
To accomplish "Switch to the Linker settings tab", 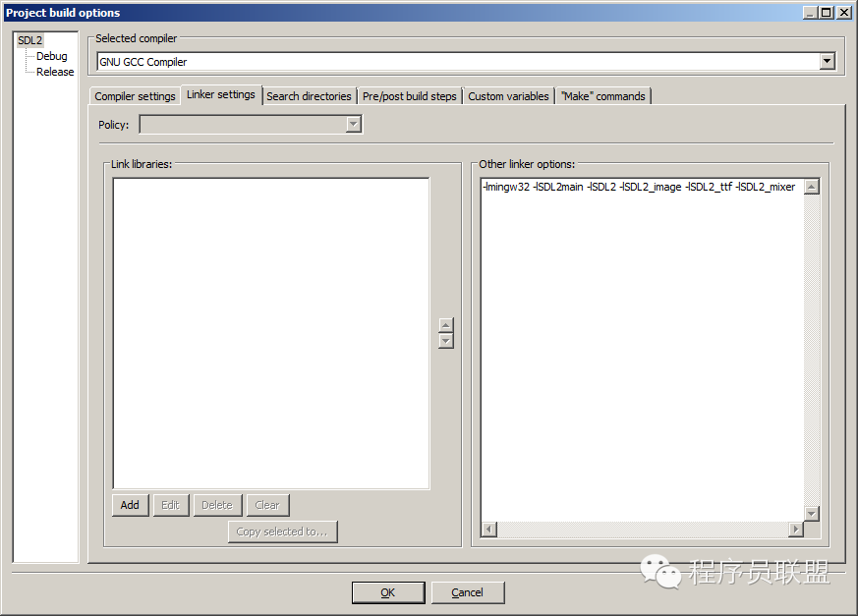I will [221, 94].
